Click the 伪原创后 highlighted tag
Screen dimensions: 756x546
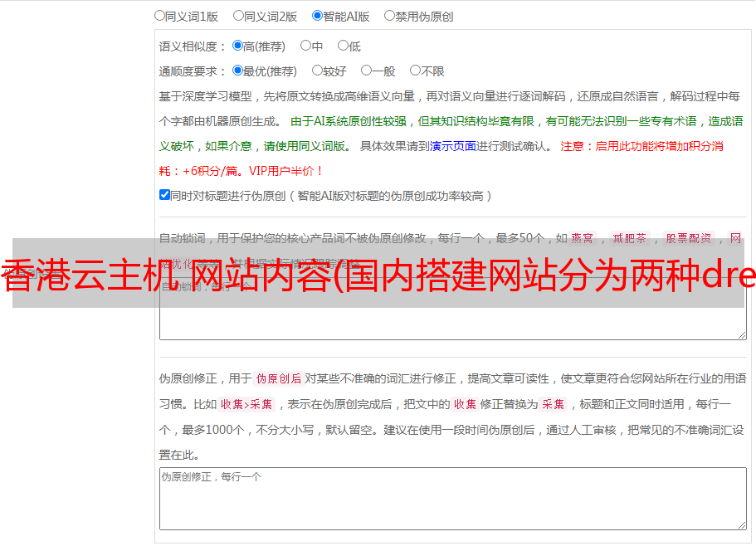point(279,378)
